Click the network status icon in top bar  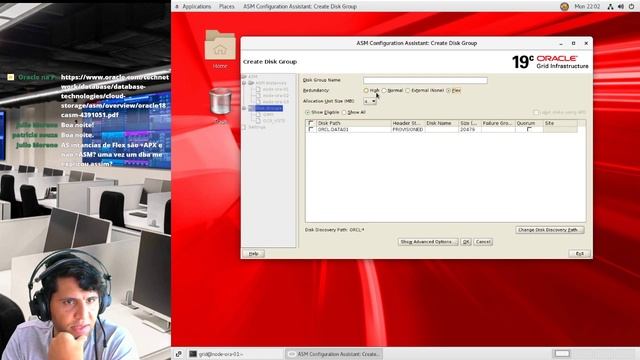tap(610, 7)
